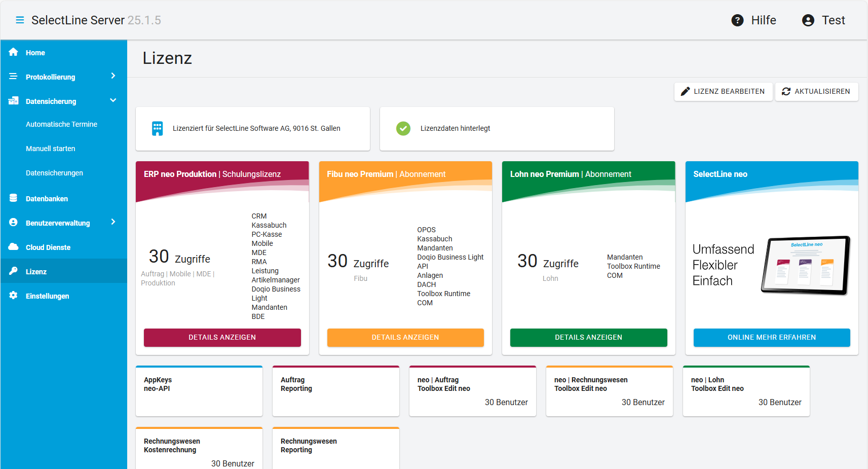Click the building icon beside Lizenziert für
Image resolution: width=868 pixels, height=469 pixels.
pyautogui.click(x=158, y=128)
